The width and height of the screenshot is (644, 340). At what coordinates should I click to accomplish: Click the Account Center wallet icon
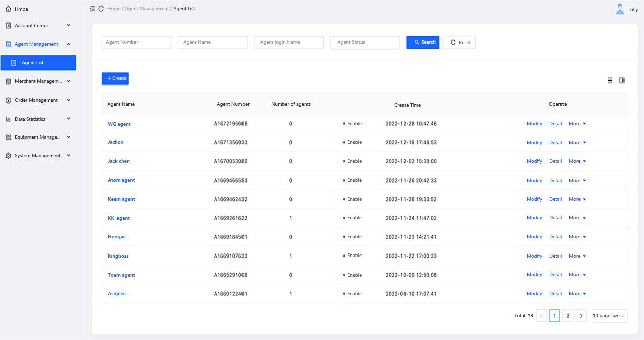pyautogui.click(x=8, y=26)
